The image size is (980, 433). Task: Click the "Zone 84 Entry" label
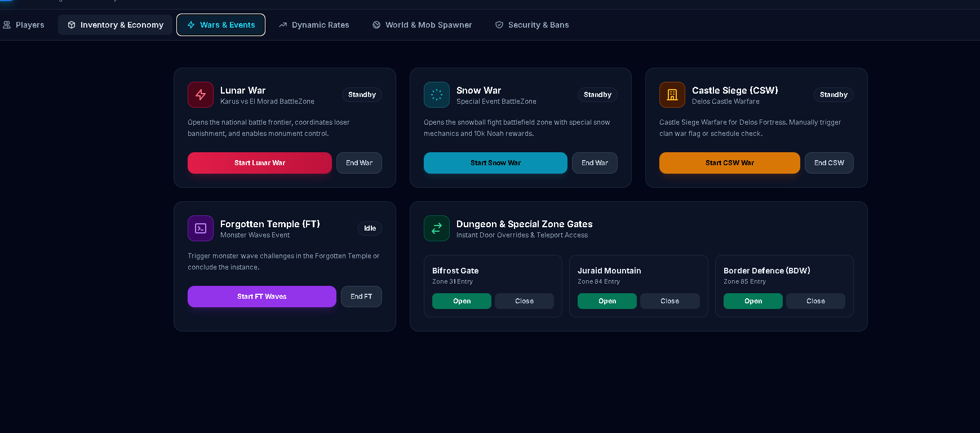point(598,281)
